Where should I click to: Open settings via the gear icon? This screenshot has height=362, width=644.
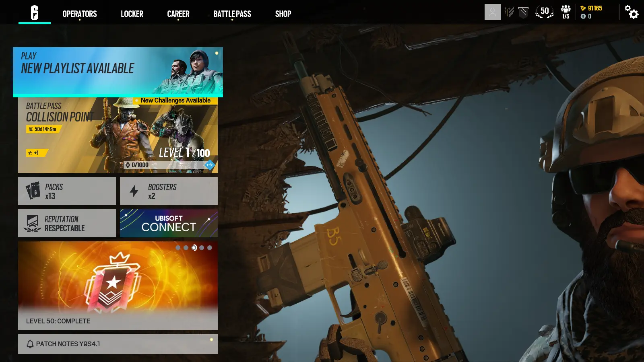click(x=632, y=12)
